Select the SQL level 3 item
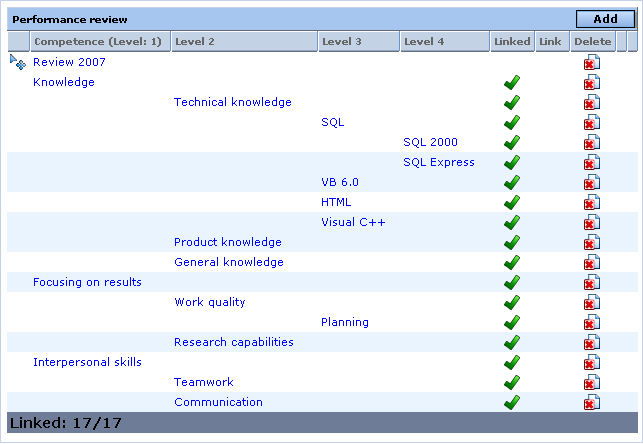 point(333,122)
